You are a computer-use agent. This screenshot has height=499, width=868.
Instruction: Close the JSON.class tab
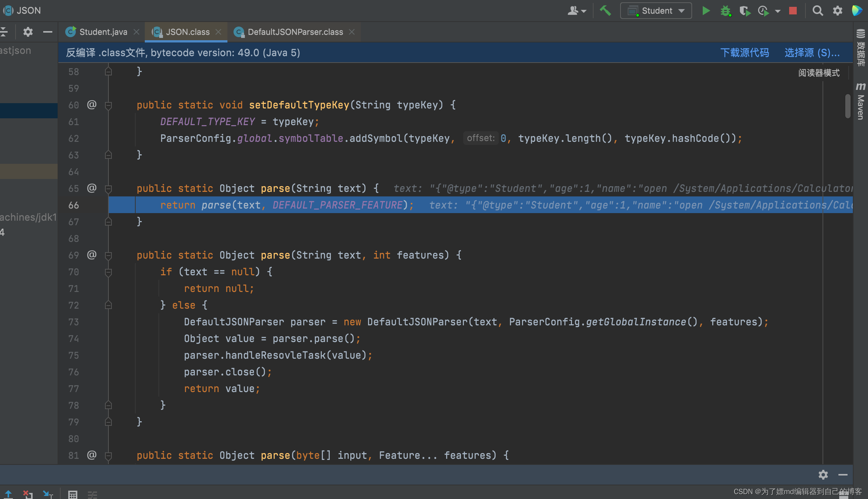218,32
